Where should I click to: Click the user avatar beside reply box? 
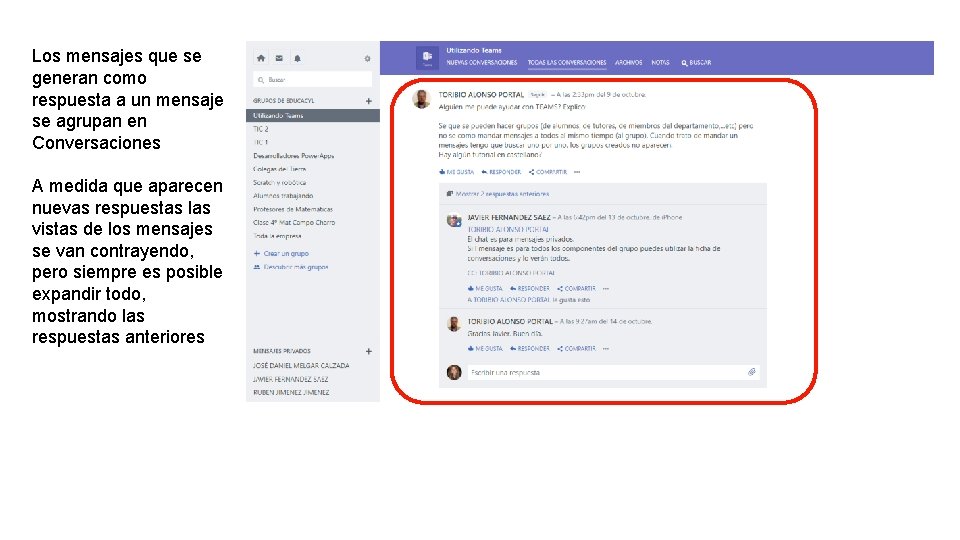(x=454, y=372)
